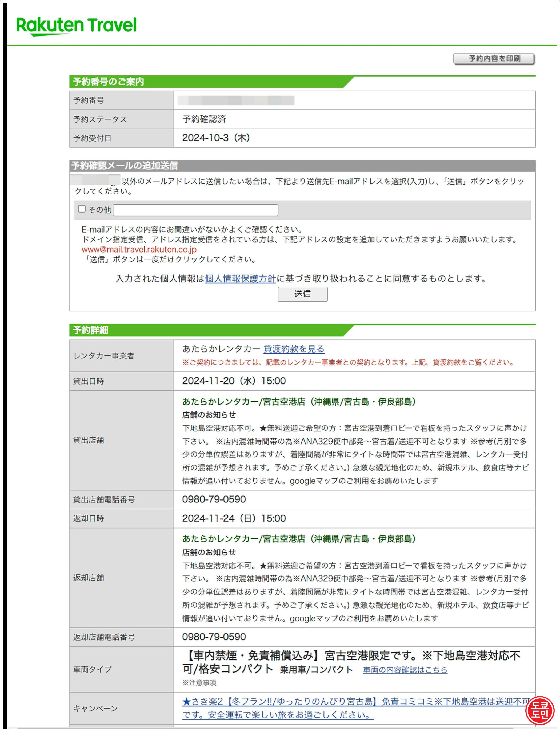Image resolution: width=560 pixels, height=732 pixels.
Task: Click the 返却店舗電話番号 phone number
Action: [x=214, y=637]
